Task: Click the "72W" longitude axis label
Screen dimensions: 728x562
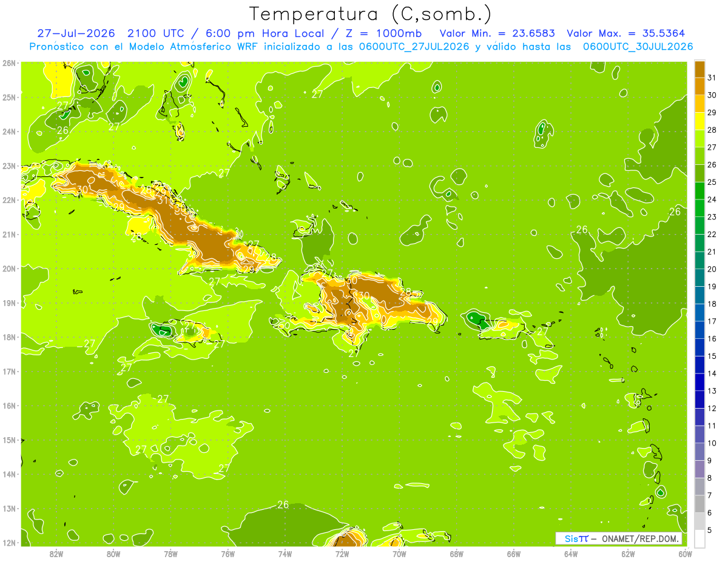Action: click(342, 553)
